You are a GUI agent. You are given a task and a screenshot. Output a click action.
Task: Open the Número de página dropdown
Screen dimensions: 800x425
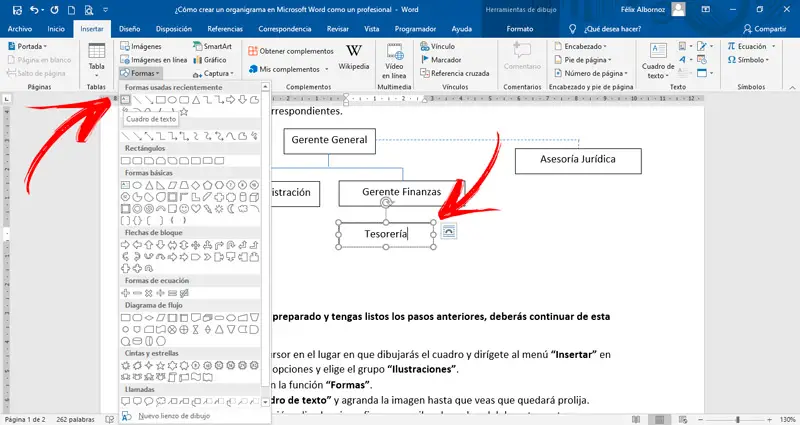click(591, 73)
